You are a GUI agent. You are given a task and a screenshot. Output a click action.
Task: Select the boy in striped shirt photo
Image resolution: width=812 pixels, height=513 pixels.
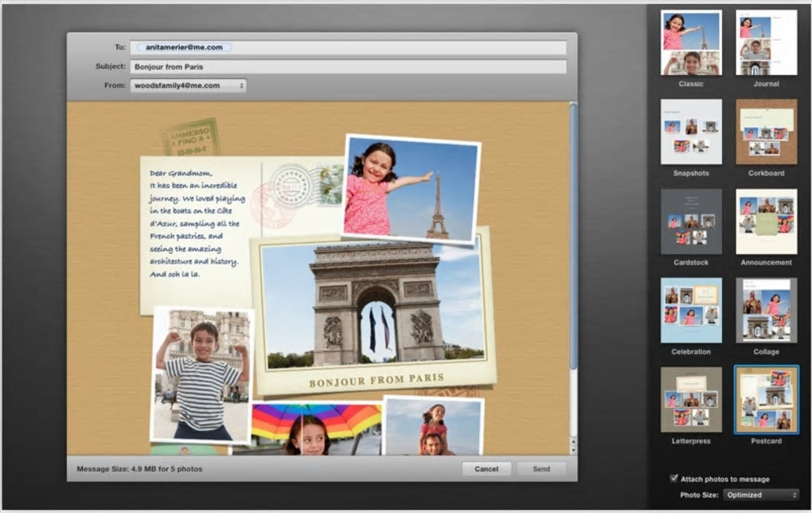[201, 375]
